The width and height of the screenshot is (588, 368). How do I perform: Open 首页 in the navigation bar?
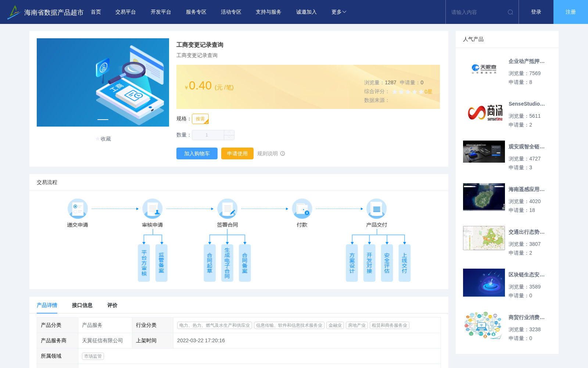(x=96, y=12)
